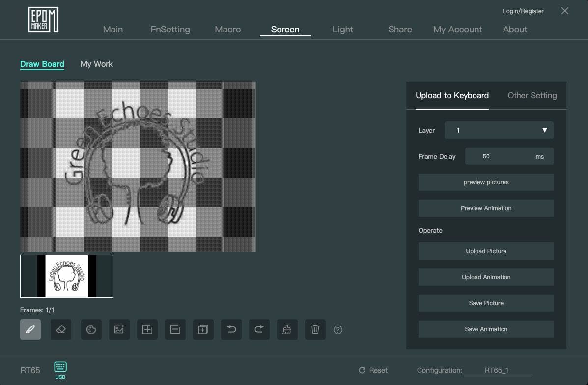Viewport: 588px width, 385px height.
Task: Open the help question mark icon
Action: pos(338,330)
